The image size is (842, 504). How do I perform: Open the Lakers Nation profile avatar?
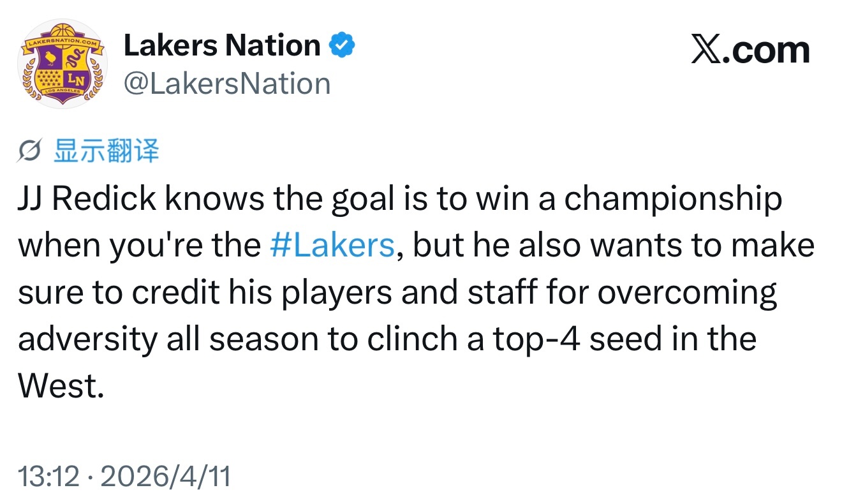coord(62,64)
